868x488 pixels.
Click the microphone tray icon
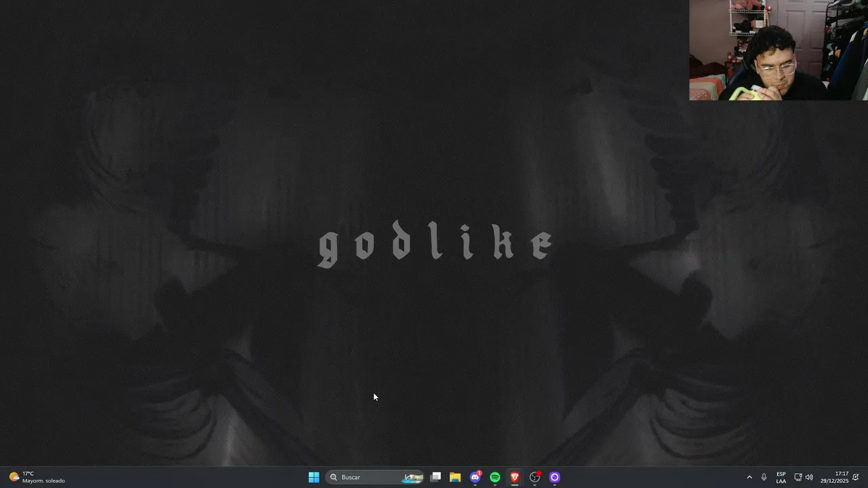click(x=764, y=477)
